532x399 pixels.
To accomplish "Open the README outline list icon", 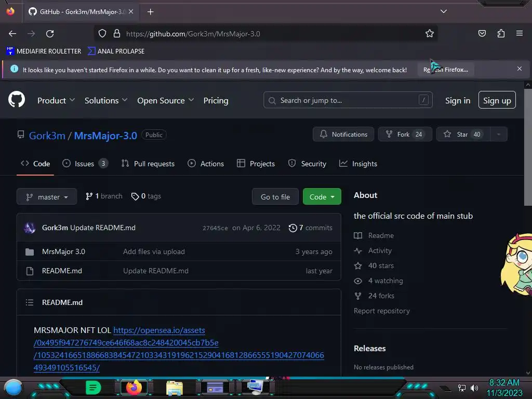I will [30, 302].
